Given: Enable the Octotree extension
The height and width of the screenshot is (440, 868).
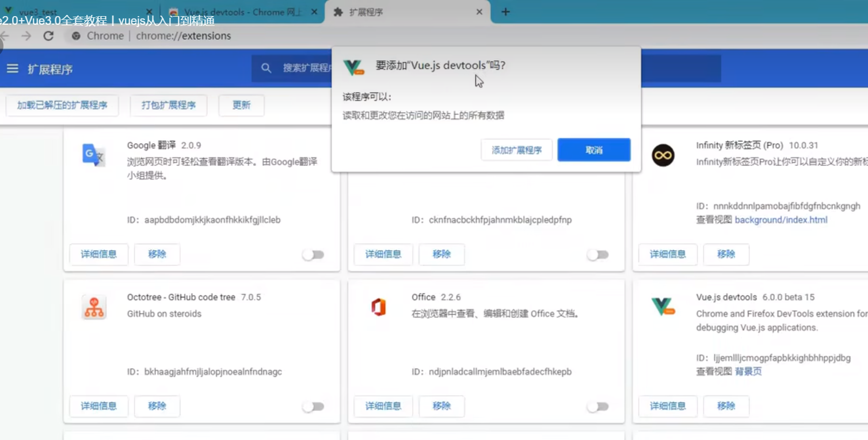Looking at the screenshot, I should tap(314, 407).
